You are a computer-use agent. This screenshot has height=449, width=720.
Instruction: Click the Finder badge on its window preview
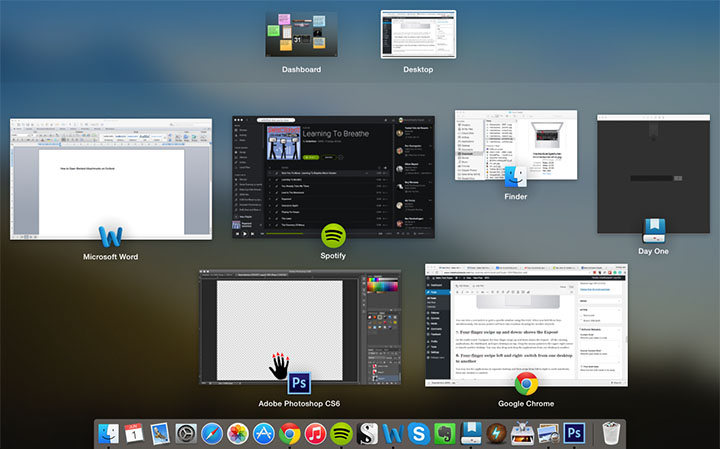pyautogui.click(x=516, y=177)
